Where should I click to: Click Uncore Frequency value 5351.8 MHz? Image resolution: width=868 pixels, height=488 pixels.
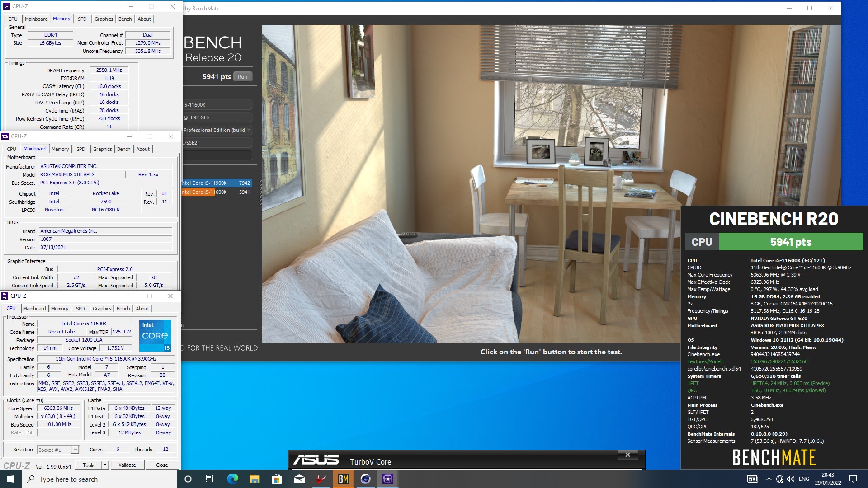(148, 51)
